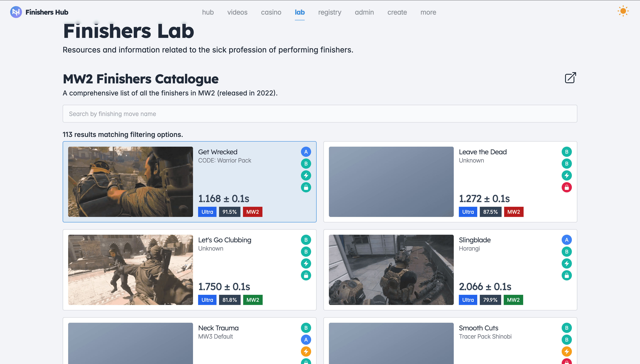Open the create nav item
The height and width of the screenshot is (364, 640).
tap(397, 12)
